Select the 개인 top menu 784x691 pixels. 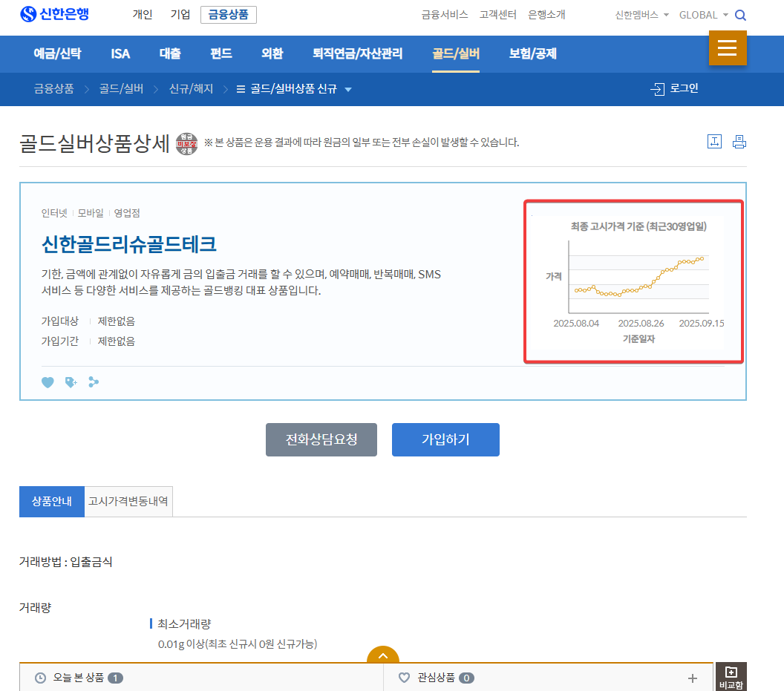tap(143, 15)
